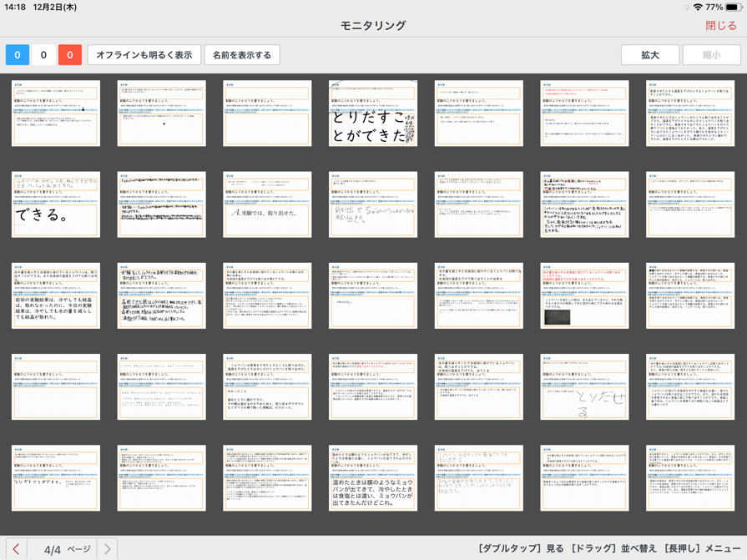
Task: Go to next page with right arrow
Action: click(108, 548)
